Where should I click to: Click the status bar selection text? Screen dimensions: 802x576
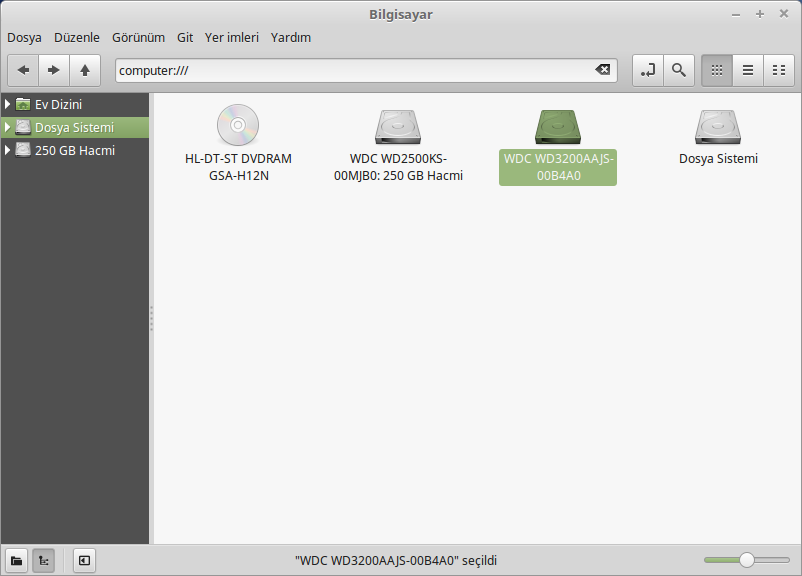(x=396, y=561)
